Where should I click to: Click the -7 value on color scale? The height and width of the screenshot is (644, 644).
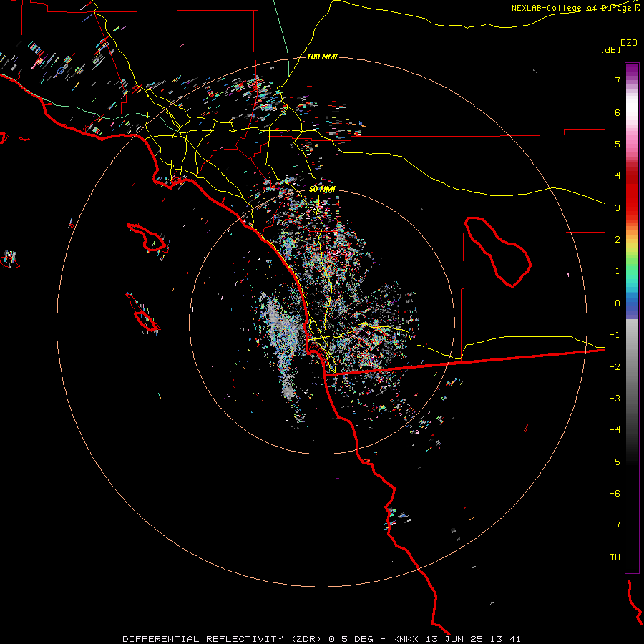615,525
